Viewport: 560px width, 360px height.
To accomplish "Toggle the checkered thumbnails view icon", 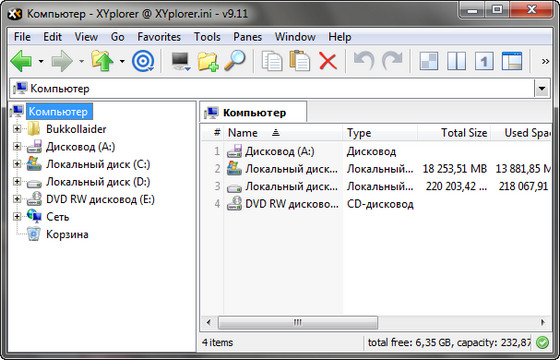I will (x=429, y=61).
